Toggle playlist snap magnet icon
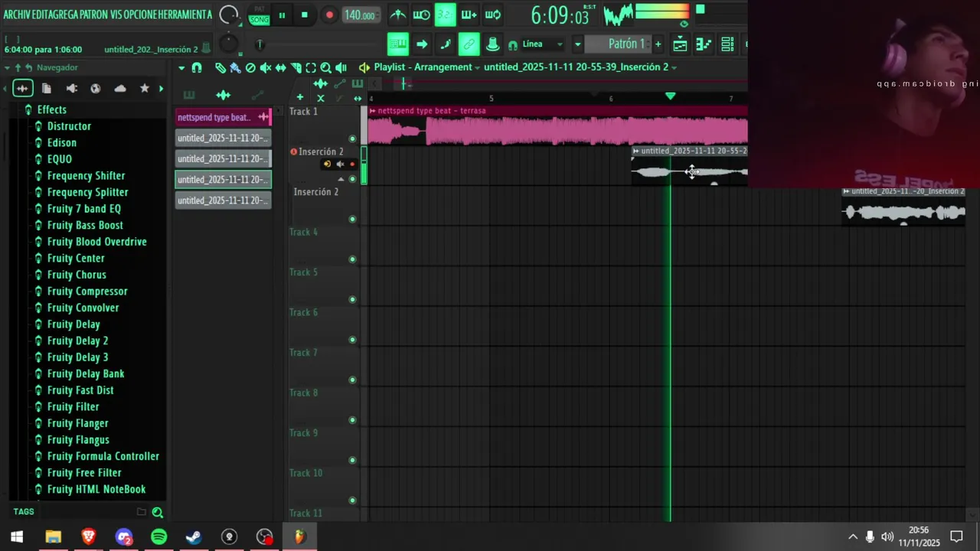Image resolution: width=980 pixels, height=551 pixels. (197, 68)
